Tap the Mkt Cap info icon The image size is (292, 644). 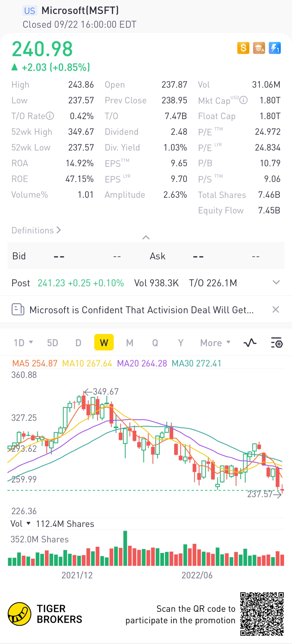click(243, 100)
